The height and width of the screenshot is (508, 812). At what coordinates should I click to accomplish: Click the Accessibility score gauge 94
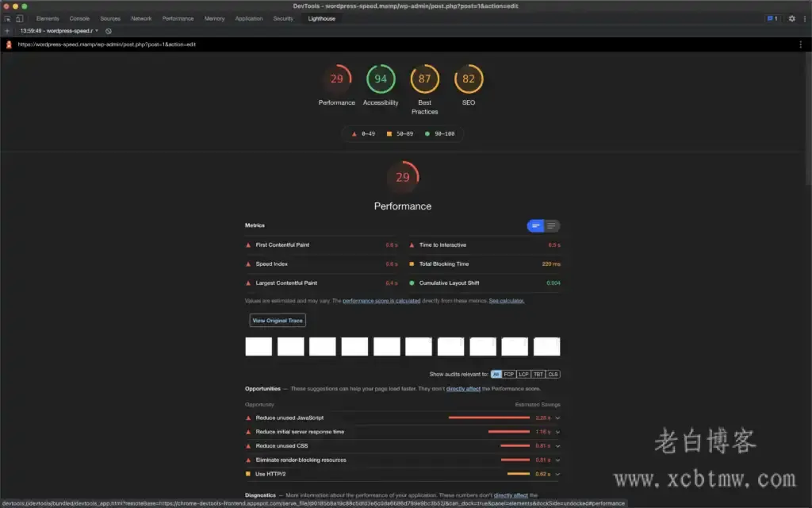[x=381, y=79]
